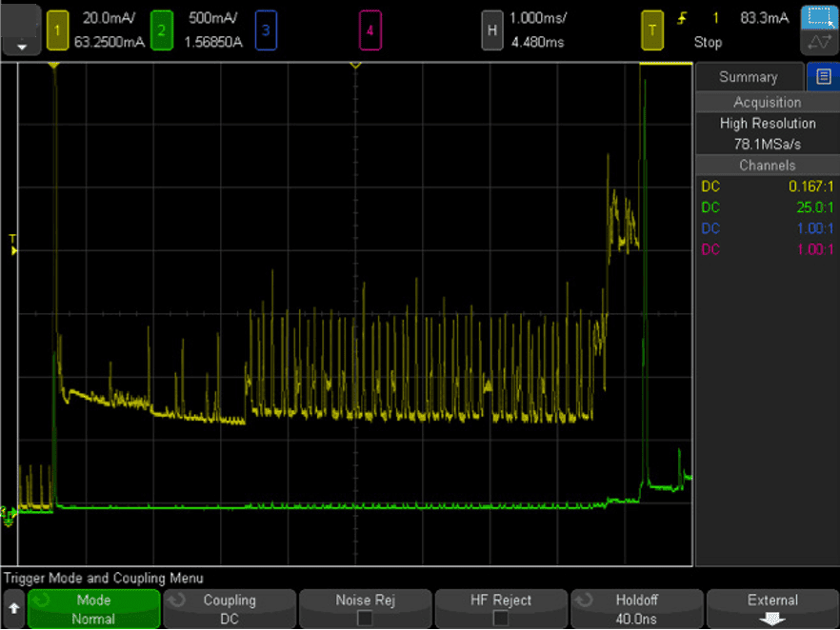Click the zoom box selection icon

(818, 18)
